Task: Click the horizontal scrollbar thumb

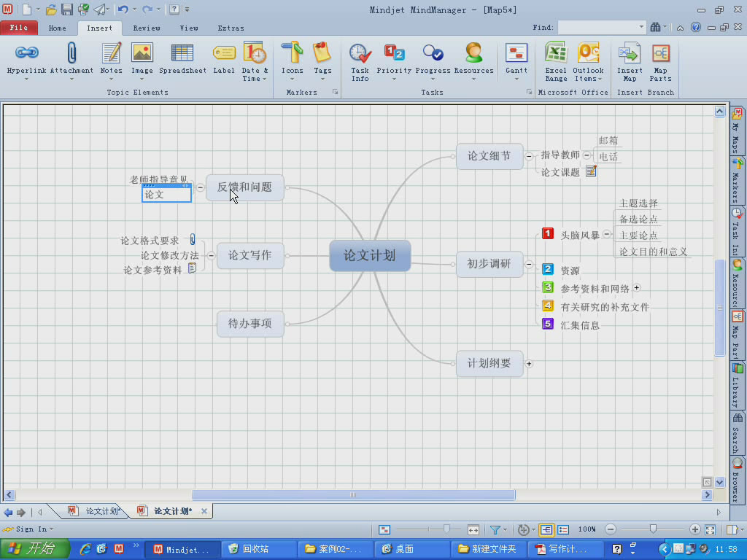Action: tap(353, 495)
